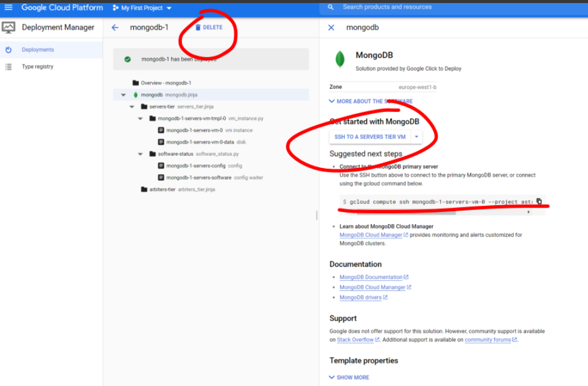
Task: Click the command scrollbar right arrow
Action: [528, 212]
